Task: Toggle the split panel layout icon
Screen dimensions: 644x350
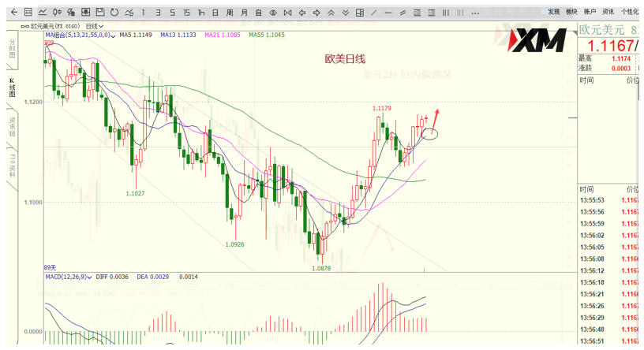Action: pyautogui.click(x=360, y=13)
